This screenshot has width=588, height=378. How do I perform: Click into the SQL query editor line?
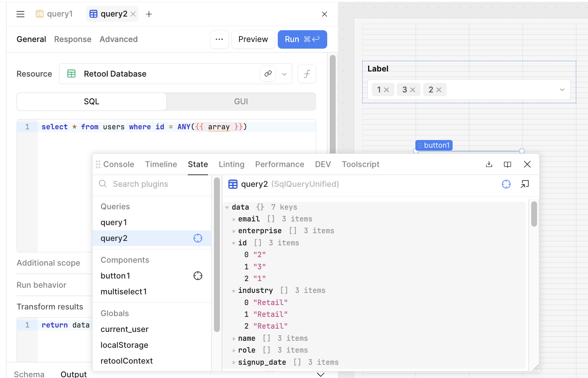pyautogui.click(x=176, y=127)
